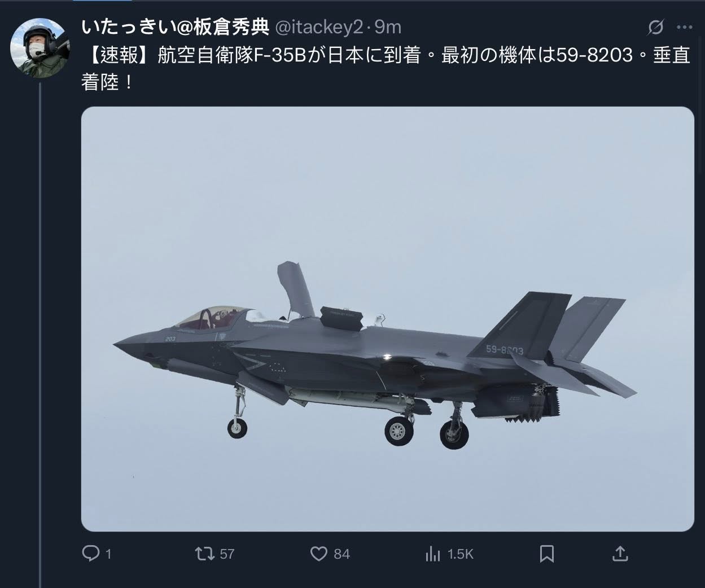The image size is (705, 588).
Task: Like the post with the heart icon
Action: click(319, 554)
